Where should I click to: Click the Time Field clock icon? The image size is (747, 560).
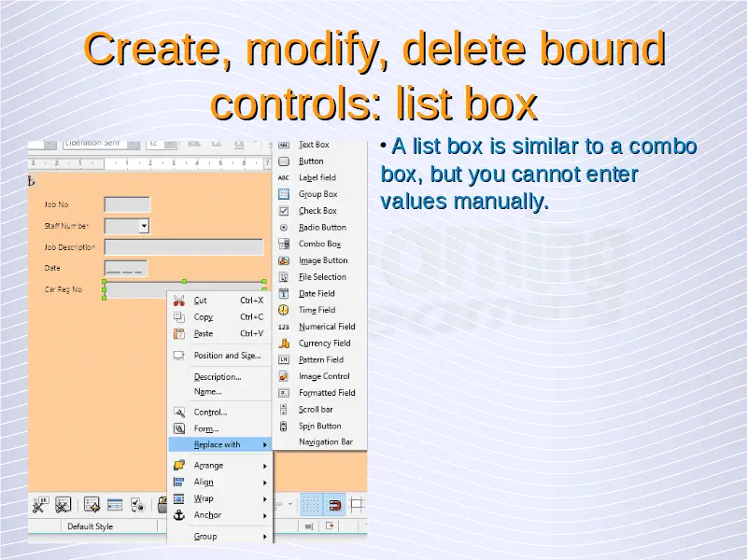[x=284, y=310]
